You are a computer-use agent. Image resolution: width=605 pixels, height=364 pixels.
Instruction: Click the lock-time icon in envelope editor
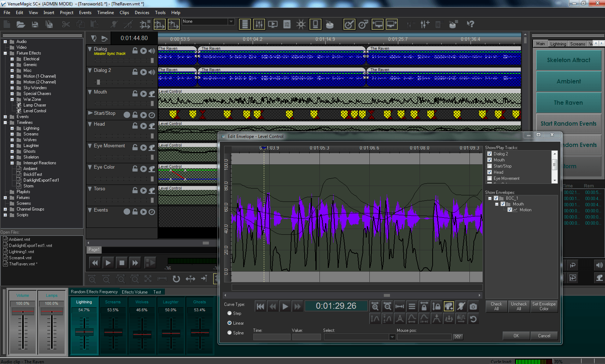tap(424, 307)
